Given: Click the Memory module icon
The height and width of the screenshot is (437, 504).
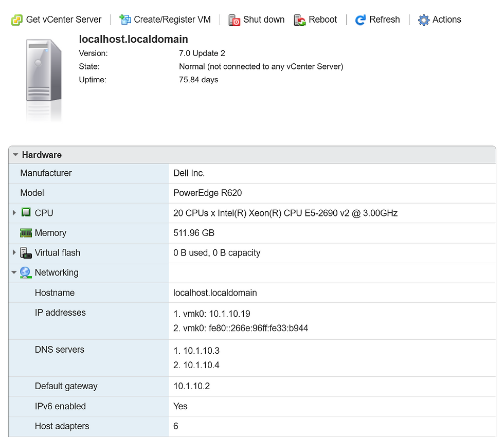Looking at the screenshot, I should (26, 232).
